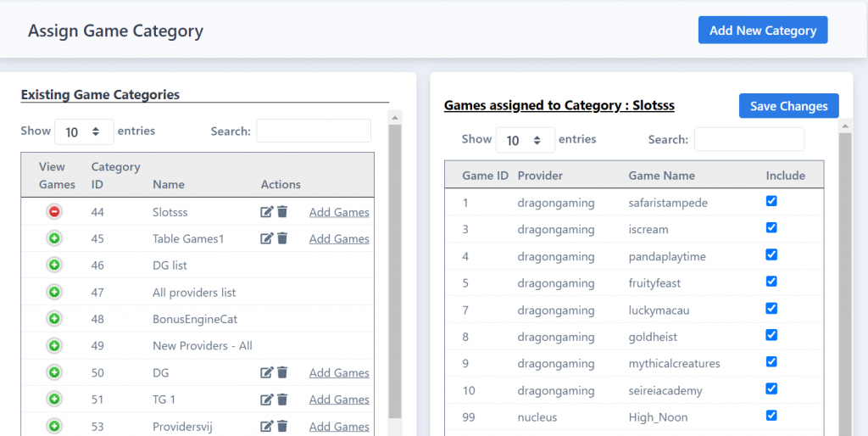Delete the DG category via trash icon

(282, 372)
